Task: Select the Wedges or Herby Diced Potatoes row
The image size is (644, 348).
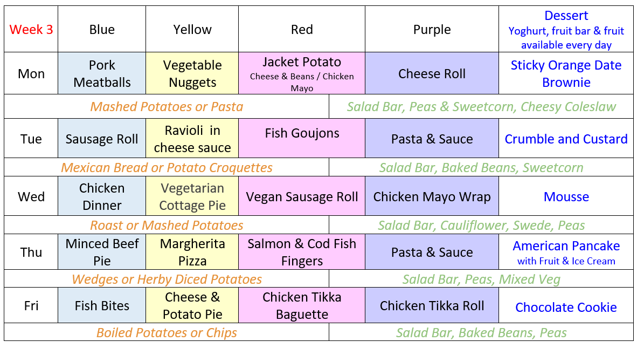Action: tap(167, 278)
